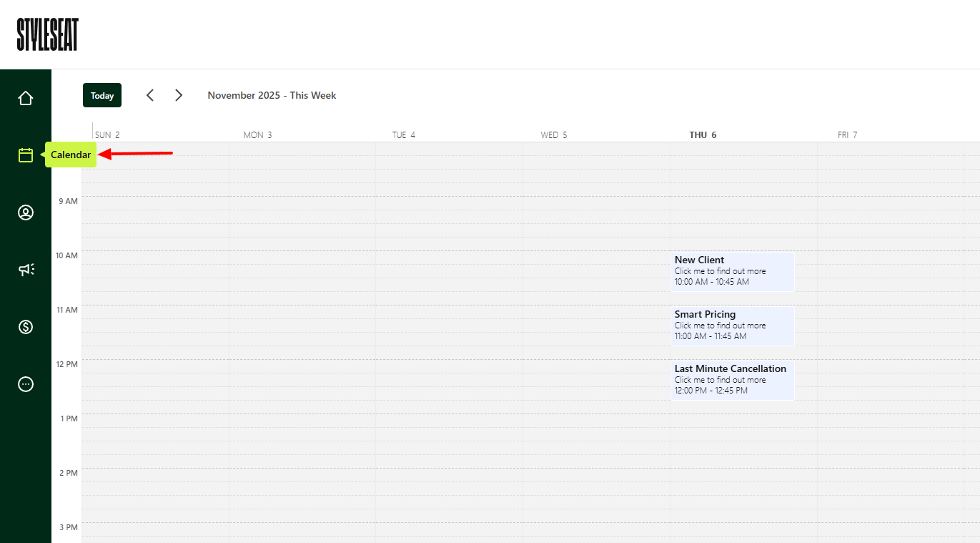Click the Today button
980x543 pixels.
102,94
